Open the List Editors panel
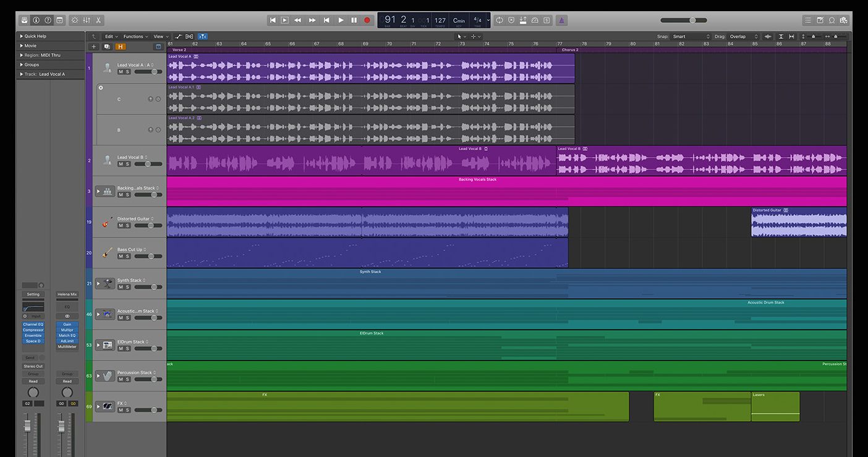 [808, 20]
